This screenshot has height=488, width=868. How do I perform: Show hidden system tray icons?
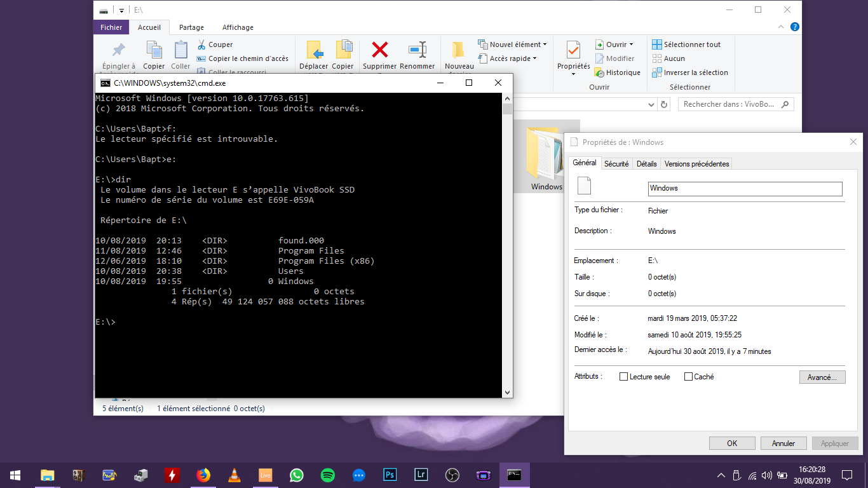coord(721,475)
